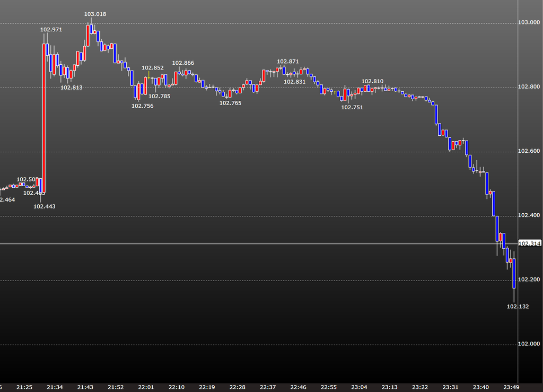Click the last blue candle above 102.132
The image size is (543, 392).
point(514,274)
